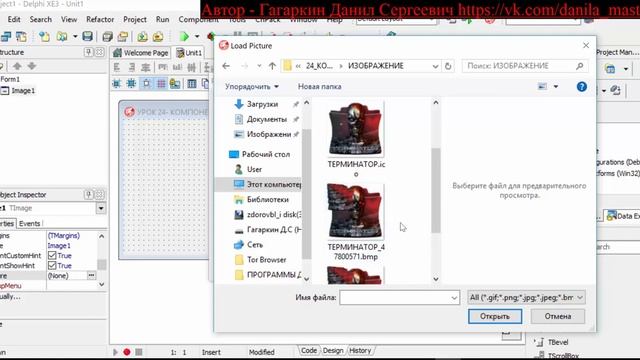The height and width of the screenshot is (360, 640).
Task: Click file list vertical scrollbar
Action: coord(436,191)
